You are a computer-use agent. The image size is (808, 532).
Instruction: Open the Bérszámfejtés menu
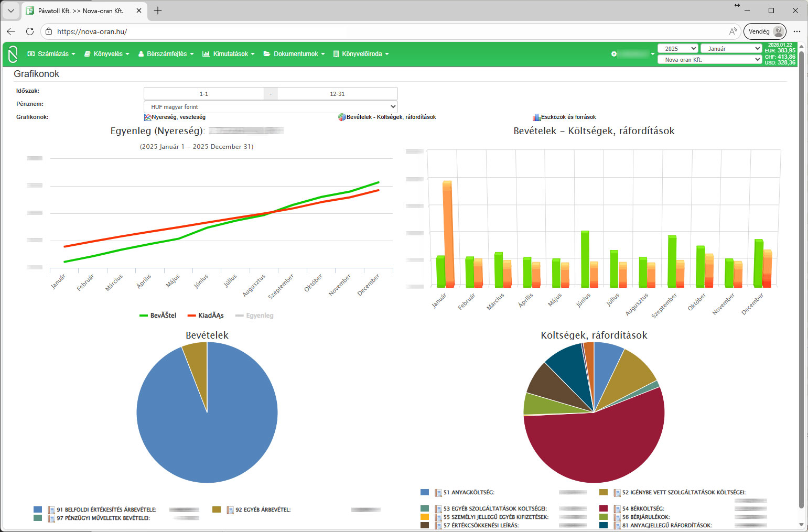166,54
